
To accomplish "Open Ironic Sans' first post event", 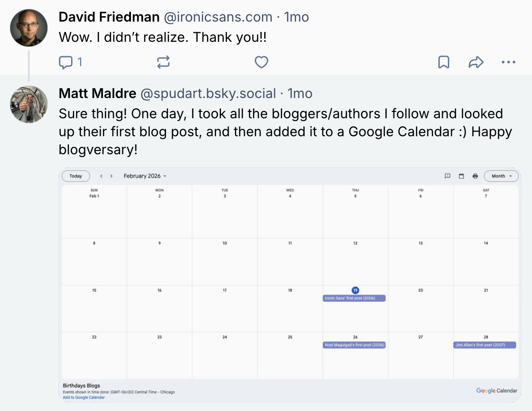I will tap(354, 298).
